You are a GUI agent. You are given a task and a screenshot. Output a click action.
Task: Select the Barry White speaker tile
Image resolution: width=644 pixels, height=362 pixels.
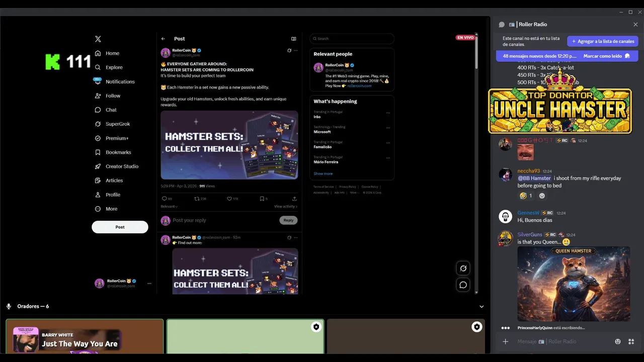[x=85, y=336]
